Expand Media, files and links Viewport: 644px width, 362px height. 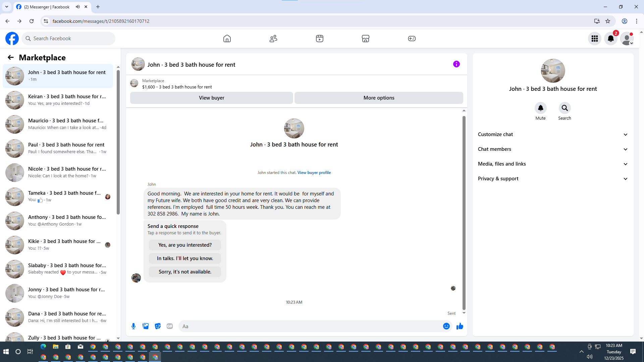pyautogui.click(x=552, y=164)
